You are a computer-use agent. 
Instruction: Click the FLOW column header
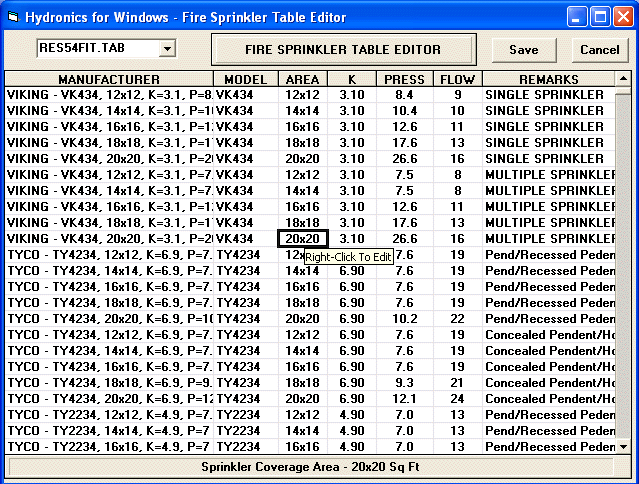pos(458,79)
